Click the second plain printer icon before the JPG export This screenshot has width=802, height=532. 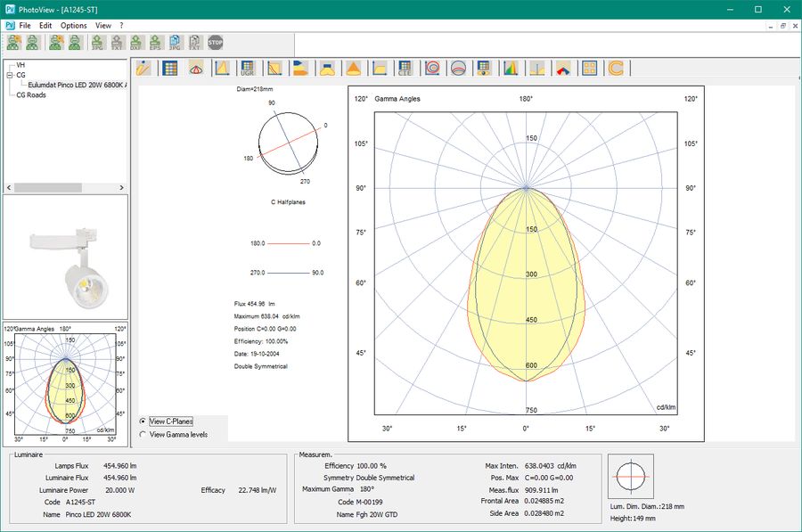tap(75, 43)
